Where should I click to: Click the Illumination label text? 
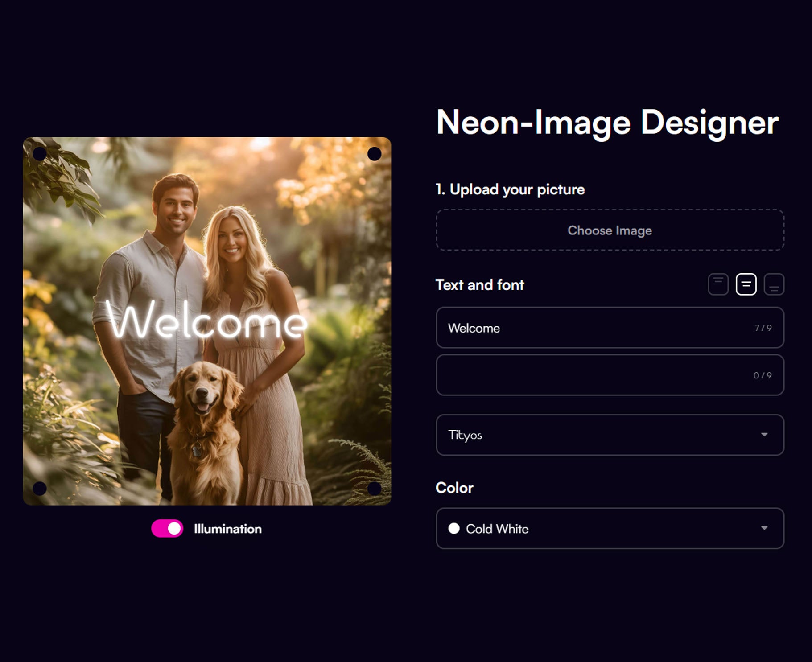(228, 529)
